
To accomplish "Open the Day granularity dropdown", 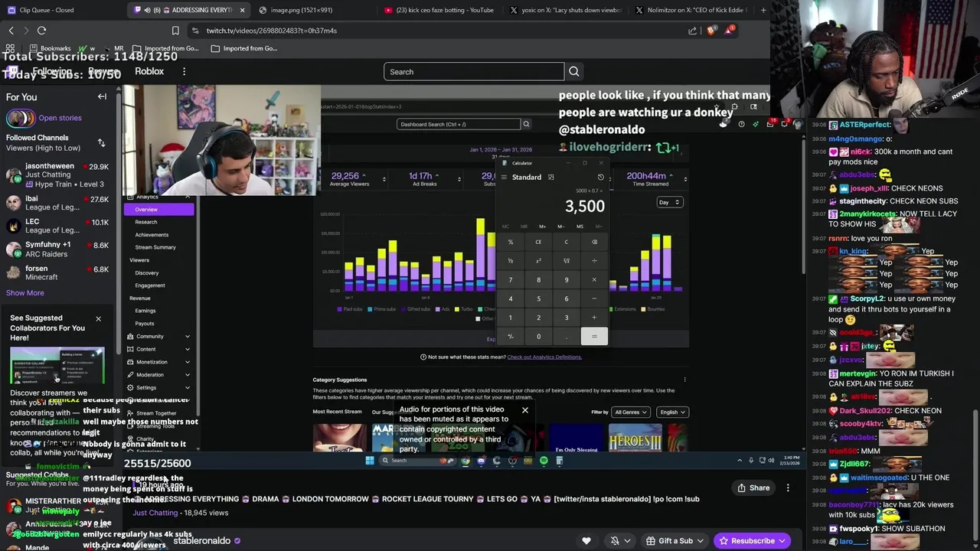I will [x=669, y=202].
